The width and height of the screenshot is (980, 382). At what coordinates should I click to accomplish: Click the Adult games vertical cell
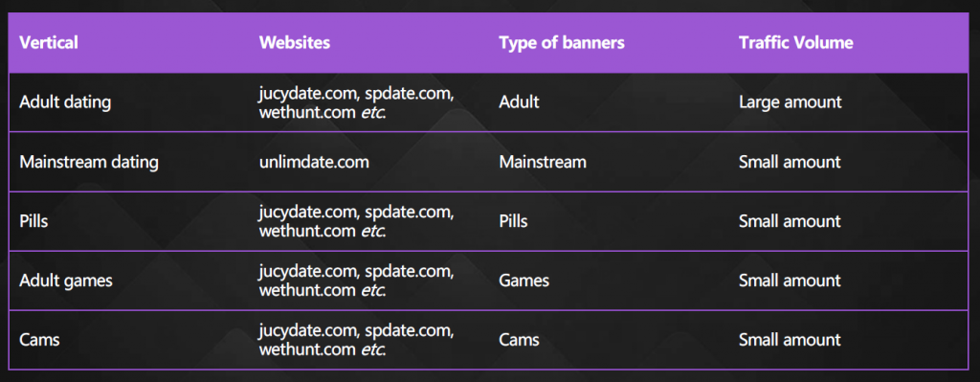point(66,281)
